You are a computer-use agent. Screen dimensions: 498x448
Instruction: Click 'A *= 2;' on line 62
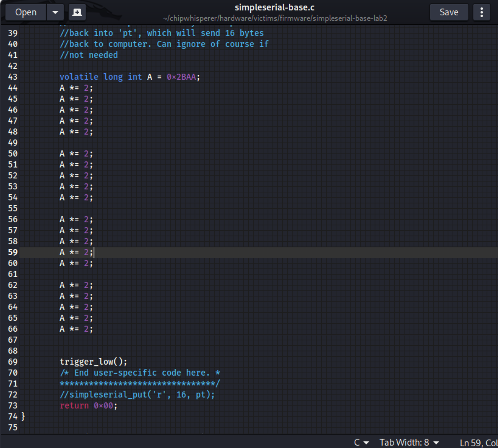[76, 285]
